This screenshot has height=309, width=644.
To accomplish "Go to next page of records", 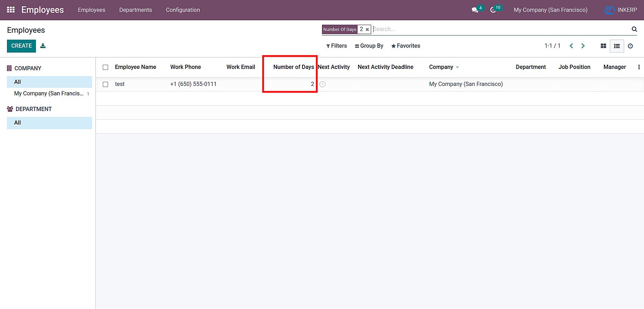I will [583, 46].
